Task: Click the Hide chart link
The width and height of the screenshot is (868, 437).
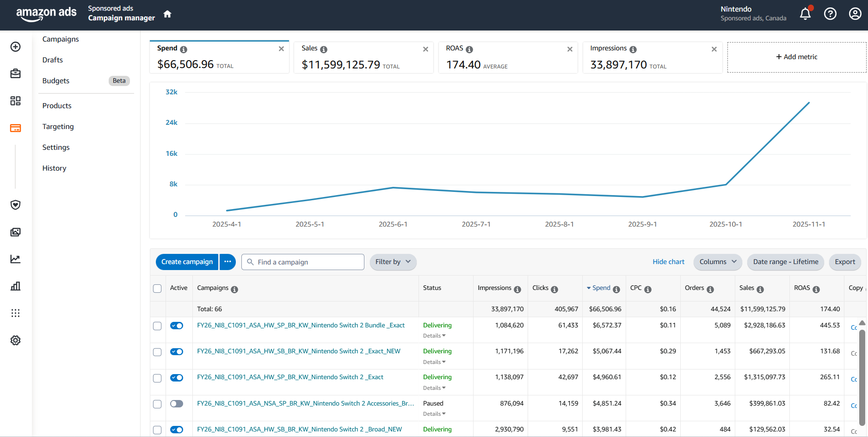Action: pos(668,262)
